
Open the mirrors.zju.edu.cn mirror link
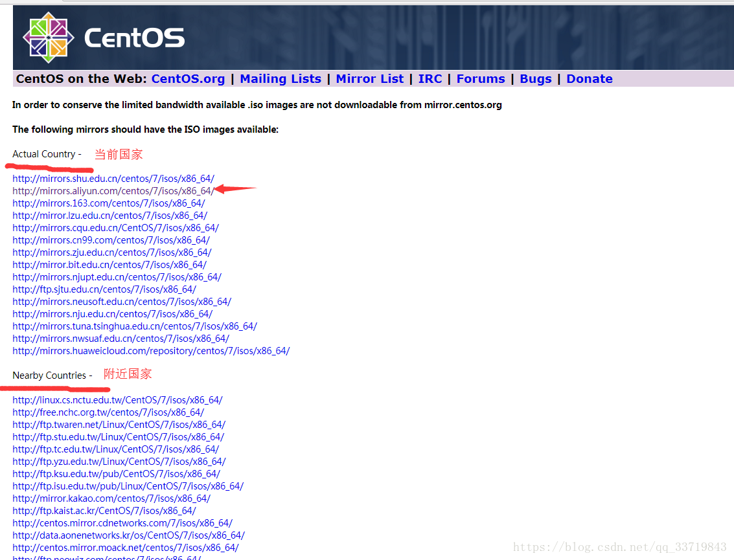click(x=112, y=252)
